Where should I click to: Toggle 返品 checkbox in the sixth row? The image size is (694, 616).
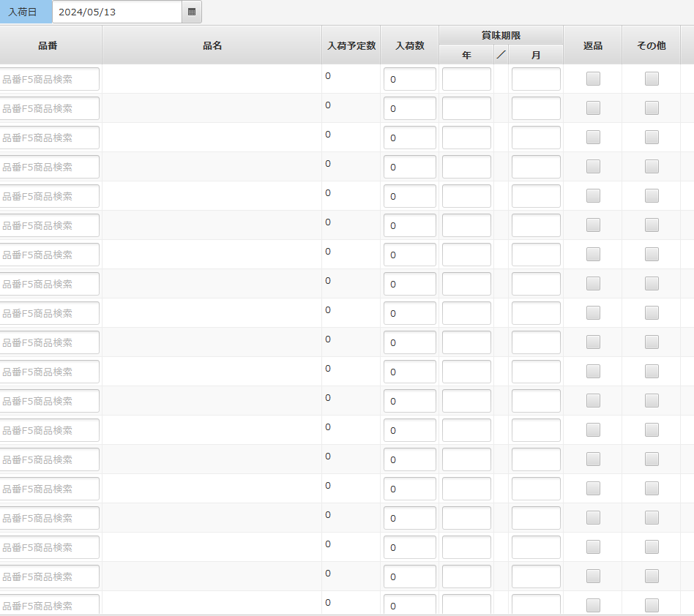tap(593, 225)
